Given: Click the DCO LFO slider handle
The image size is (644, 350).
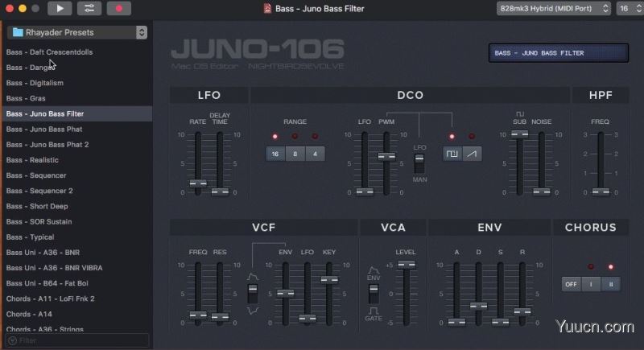Looking at the screenshot, I should click(x=365, y=191).
